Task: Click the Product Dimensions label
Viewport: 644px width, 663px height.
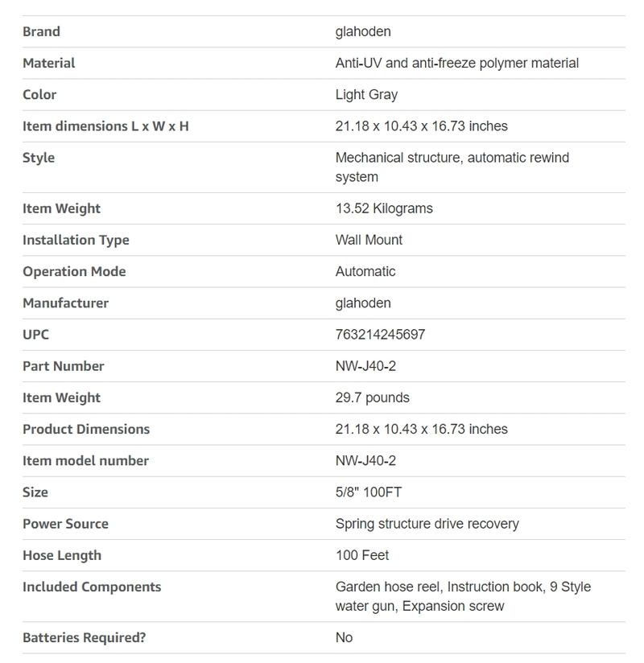Action: (x=86, y=429)
